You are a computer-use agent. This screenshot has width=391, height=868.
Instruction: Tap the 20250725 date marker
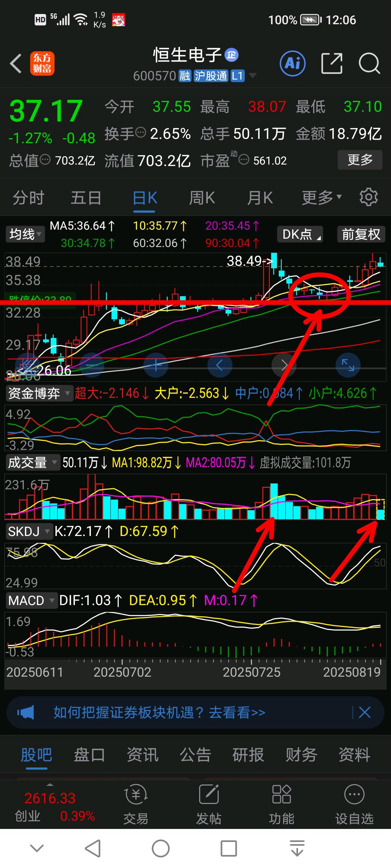point(252,672)
